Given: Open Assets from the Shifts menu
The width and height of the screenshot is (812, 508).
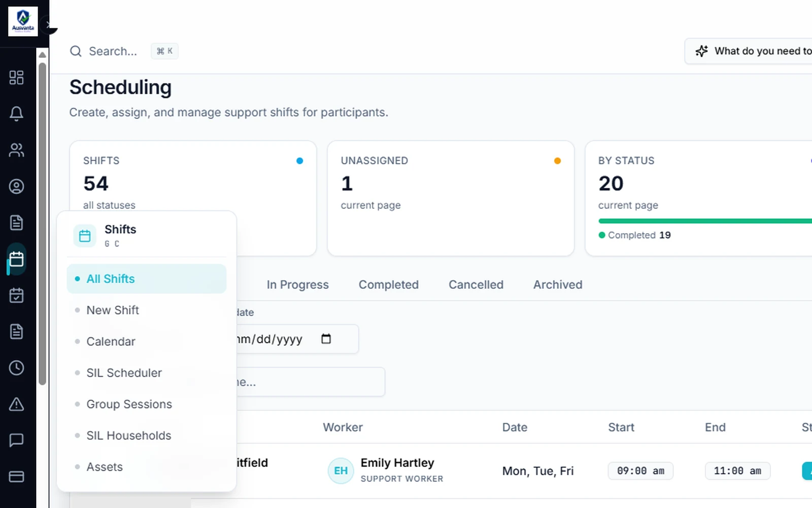Looking at the screenshot, I should tap(146, 467).
